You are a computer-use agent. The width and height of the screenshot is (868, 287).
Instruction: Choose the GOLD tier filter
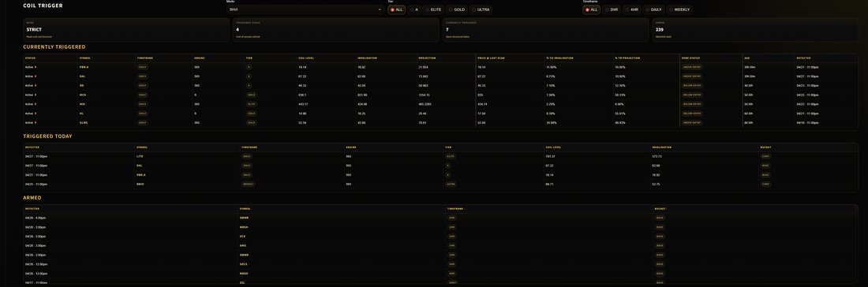[x=457, y=9]
